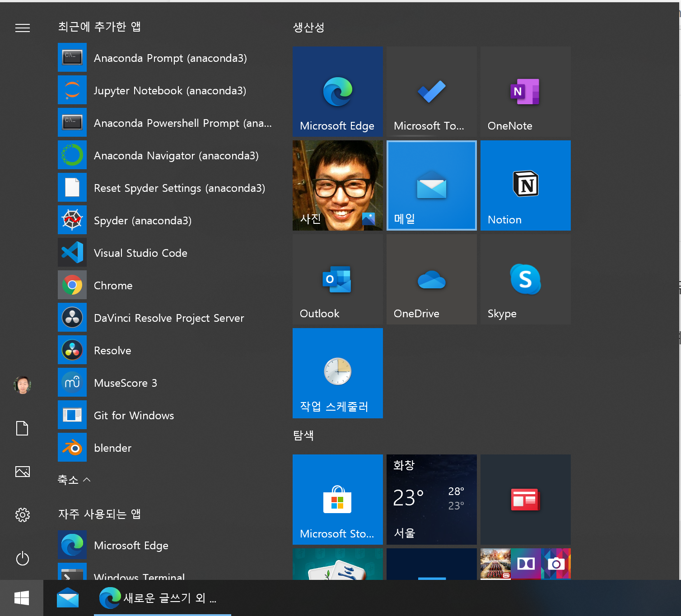Image resolution: width=681 pixels, height=616 pixels.
Task: Click the 자주 사용되는 앱 heading
Action: pyautogui.click(x=99, y=514)
